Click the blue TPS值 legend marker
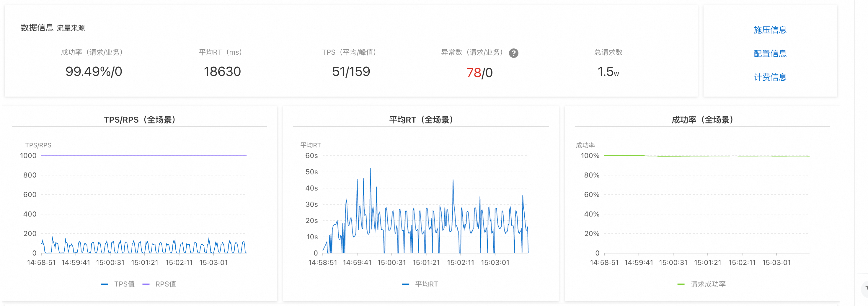868x306 pixels. [x=105, y=284]
